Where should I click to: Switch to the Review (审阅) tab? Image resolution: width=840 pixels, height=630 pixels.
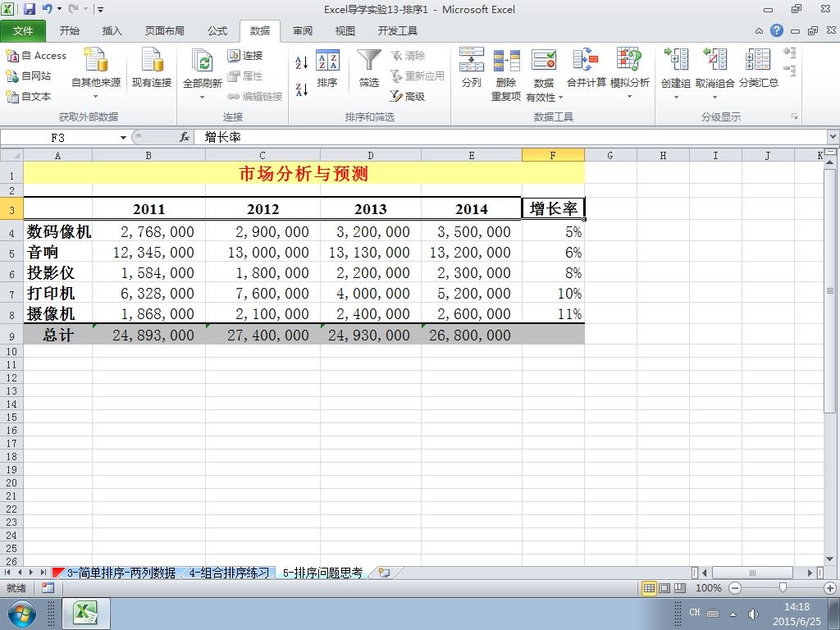coord(303,31)
